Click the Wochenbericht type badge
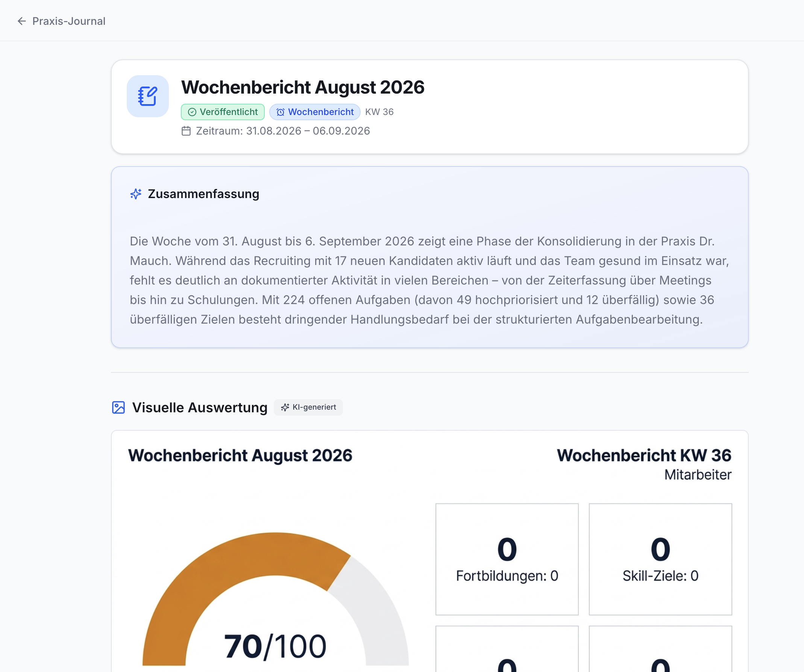 315,112
